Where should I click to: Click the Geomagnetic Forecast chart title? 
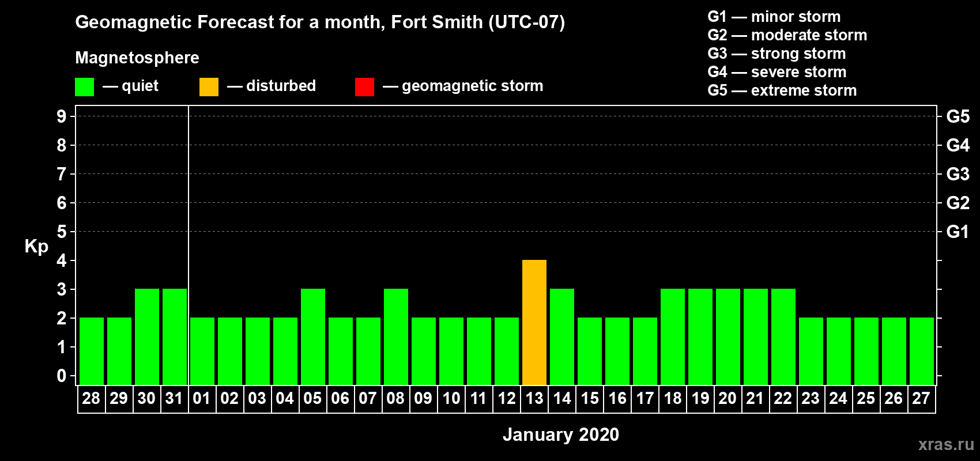[x=320, y=22]
